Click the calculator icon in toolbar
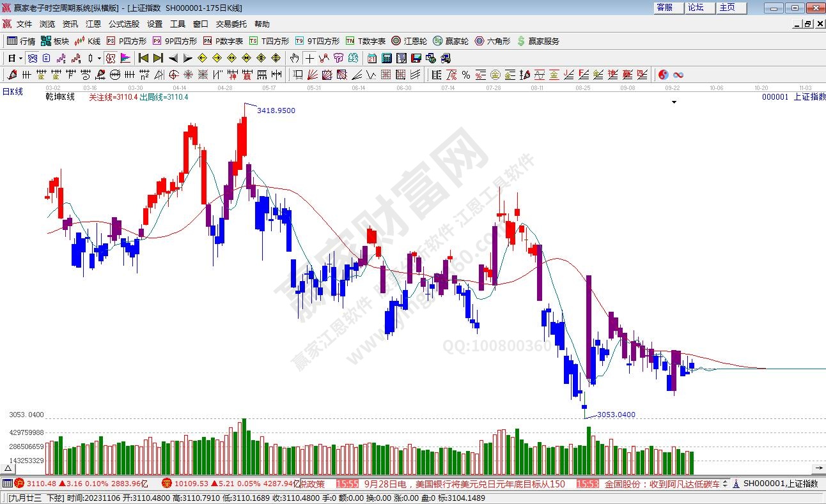This screenshot has width=826, height=504. coord(386,58)
